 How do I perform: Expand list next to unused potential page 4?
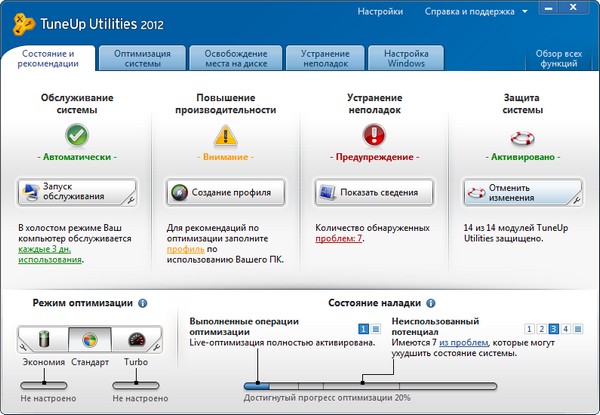pyautogui.click(x=579, y=328)
